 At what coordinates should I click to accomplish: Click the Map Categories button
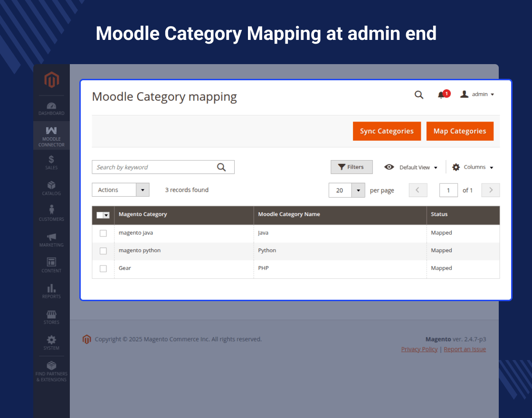(x=460, y=131)
